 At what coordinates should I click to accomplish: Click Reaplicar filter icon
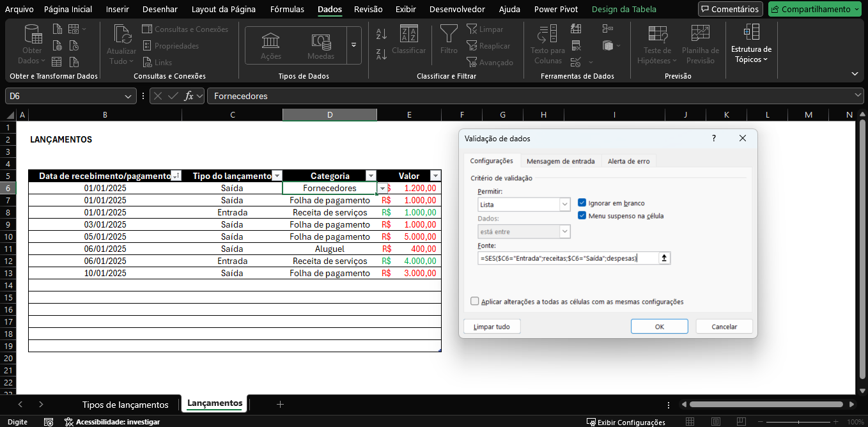tap(488, 46)
